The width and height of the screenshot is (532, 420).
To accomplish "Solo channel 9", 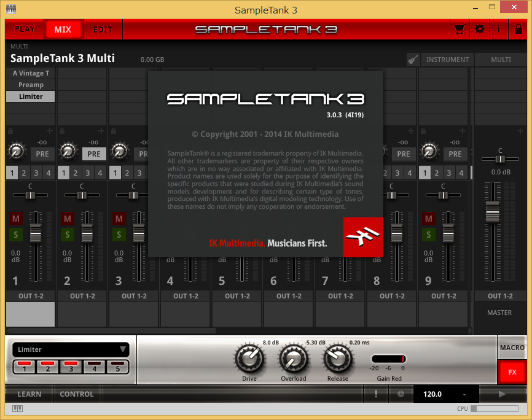I will pos(429,235).
